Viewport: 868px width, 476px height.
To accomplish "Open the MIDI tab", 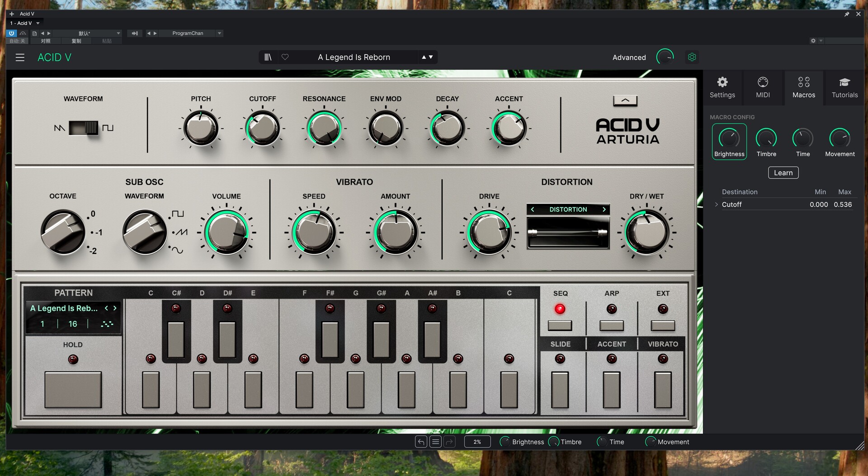I will pos(763,88).
